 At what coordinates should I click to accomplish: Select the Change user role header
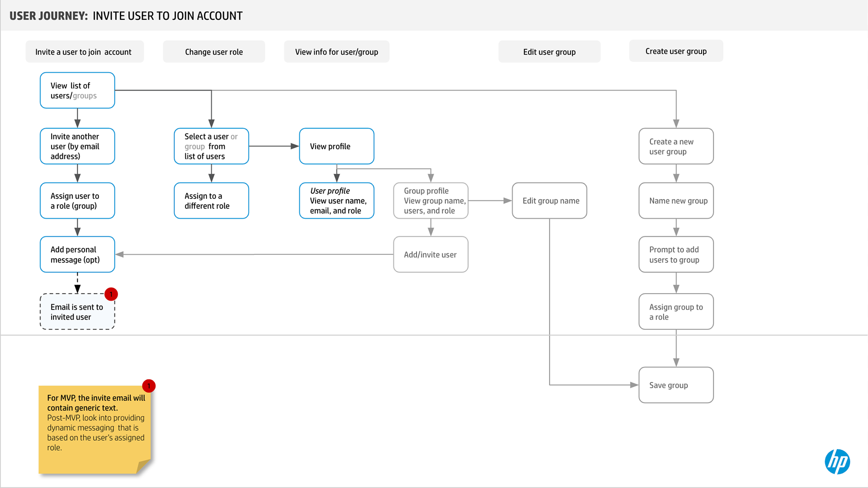(x=214, y=52)
